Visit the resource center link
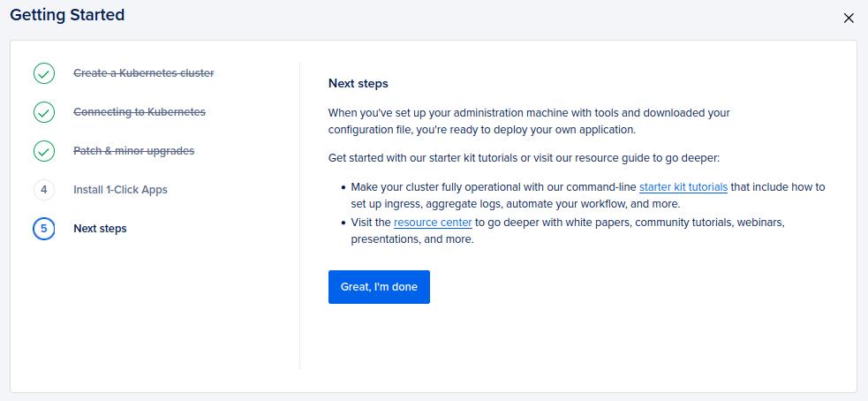 pyautogui.click(x=433, y=223)
